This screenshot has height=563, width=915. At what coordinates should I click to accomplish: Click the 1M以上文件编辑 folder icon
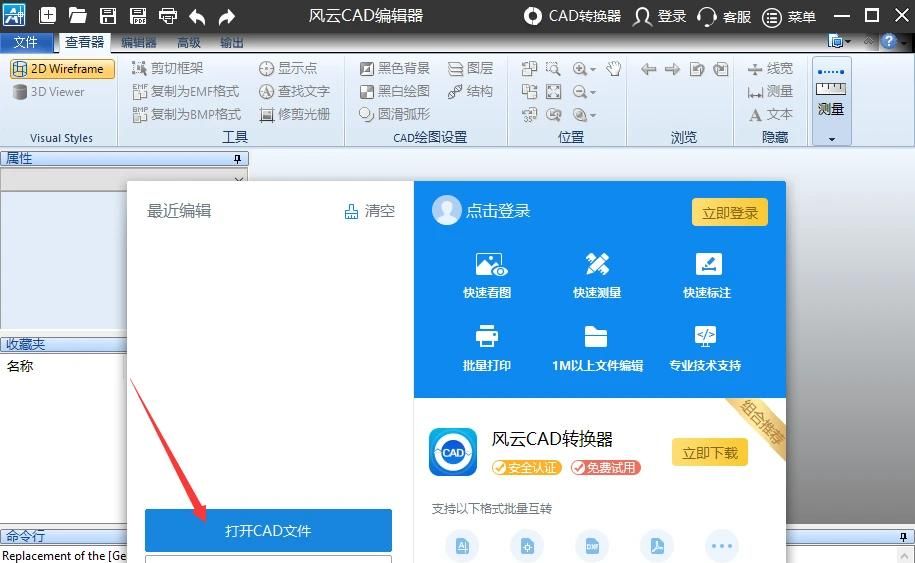click(x=596, y=337)
